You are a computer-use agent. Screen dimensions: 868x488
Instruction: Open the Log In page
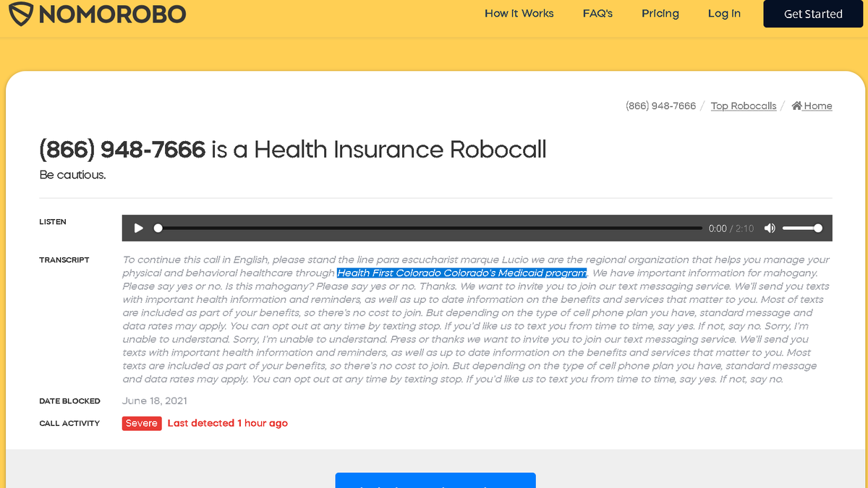724,13
